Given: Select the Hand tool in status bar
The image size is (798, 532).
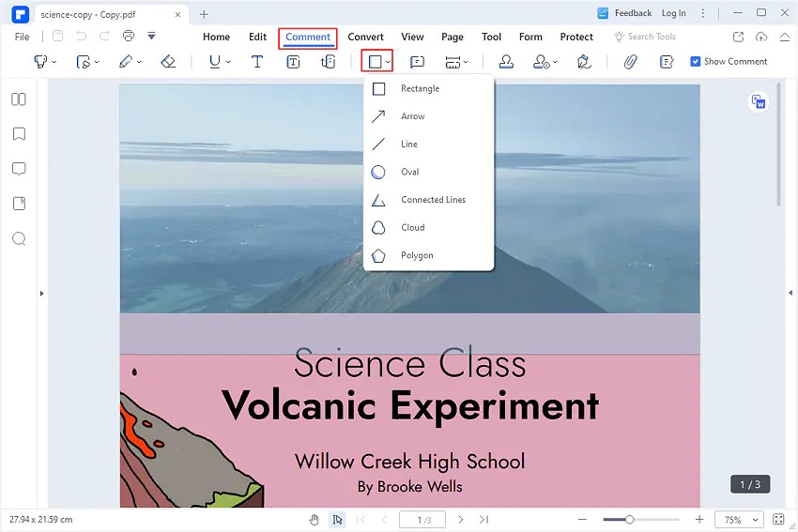Looking at the screenshot, I should (315, 519).
